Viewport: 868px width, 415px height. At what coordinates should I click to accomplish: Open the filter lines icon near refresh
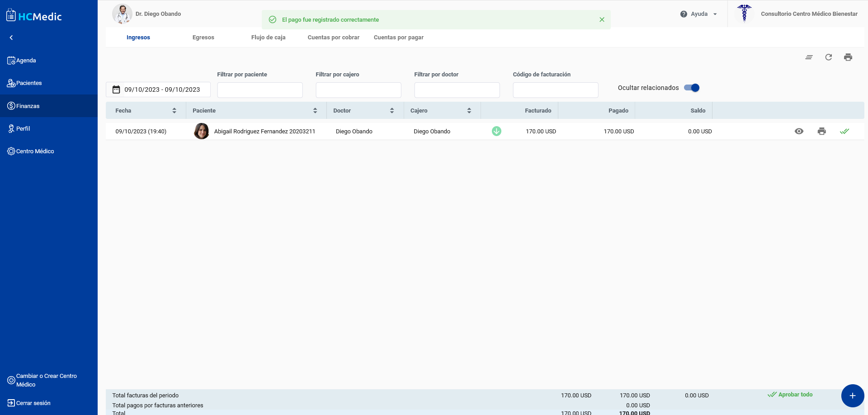pyautogui.click(x=809, y=57)
